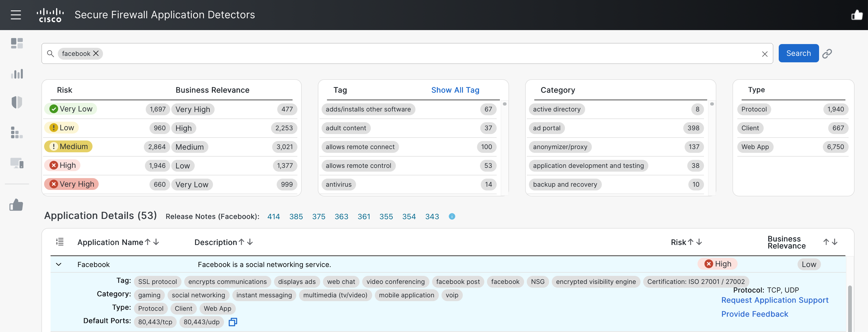The height and width of the screenshot is (332, 868).
Task: Open the hamburger navigation menu
Action: click(16, 15)
